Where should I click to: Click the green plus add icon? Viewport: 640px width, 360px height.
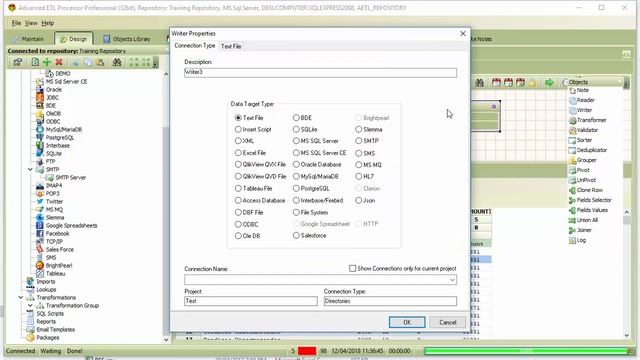pos(47,62)
